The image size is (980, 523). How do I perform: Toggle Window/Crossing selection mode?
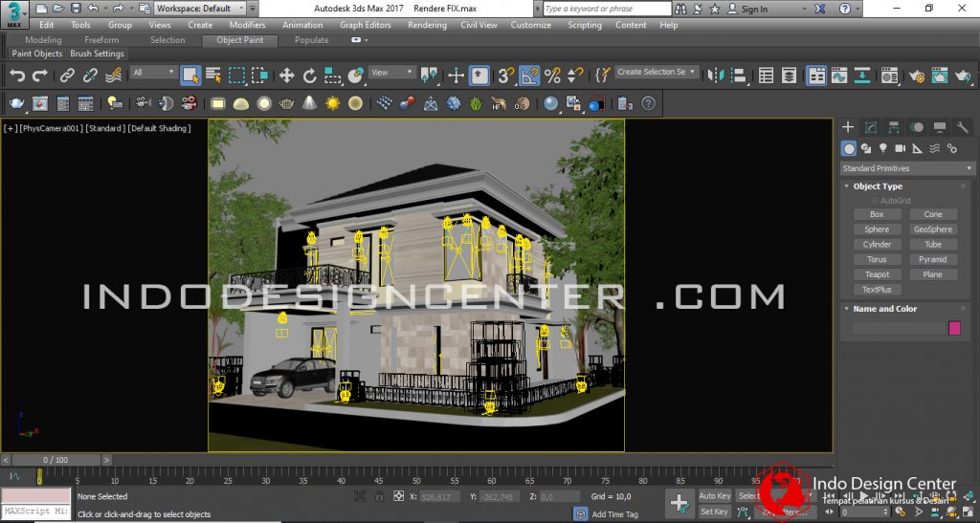pos(260,76)
